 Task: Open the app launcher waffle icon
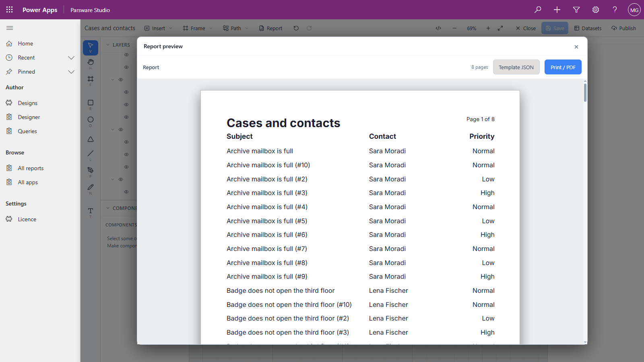click(x=10, y=10)
